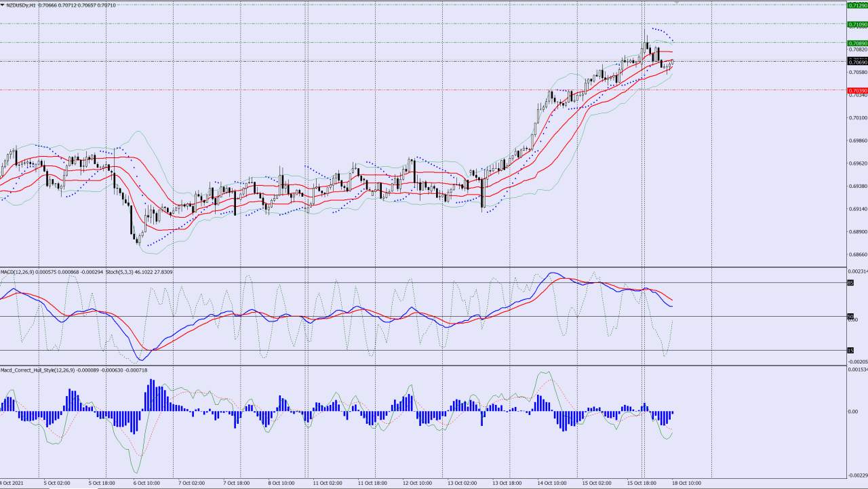Click the trade panel triangle beside NZDUSDy,H1
Screen dimensions: 868x489
(x=3, y=5)
